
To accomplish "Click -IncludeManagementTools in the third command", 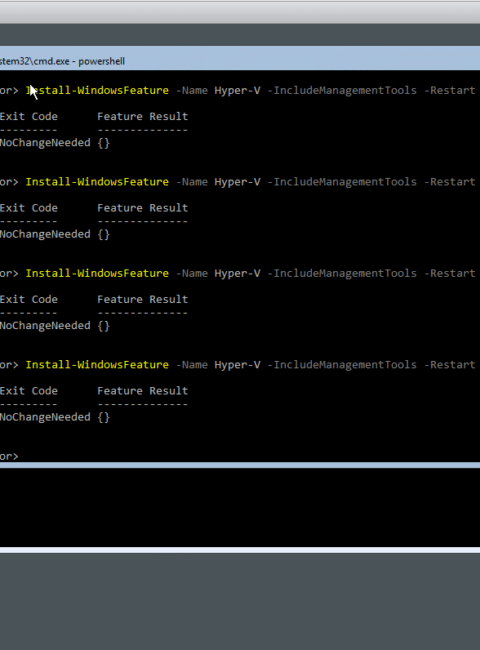I will [x=342, y=274].
